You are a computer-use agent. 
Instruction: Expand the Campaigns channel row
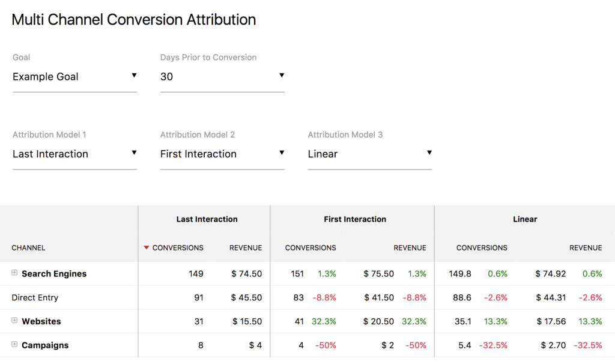pyautogui.click(x=14, y=345)
